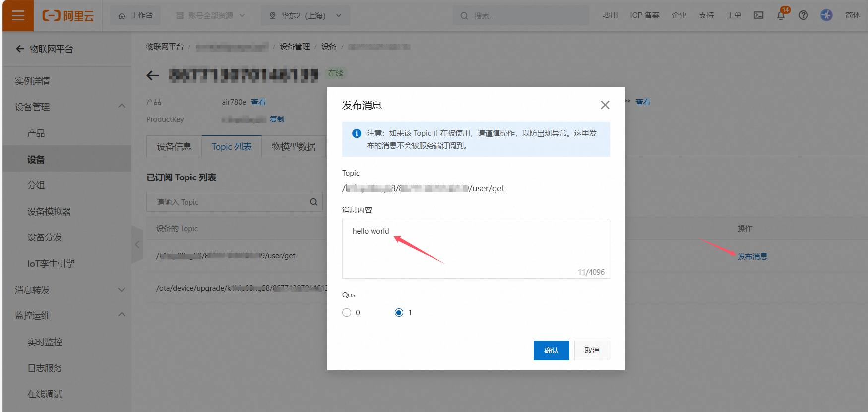Viewport: 868px width, 412px height.
Task: Click info icon in notice banner
Action: pyautogui.click(x=356, y=133)
